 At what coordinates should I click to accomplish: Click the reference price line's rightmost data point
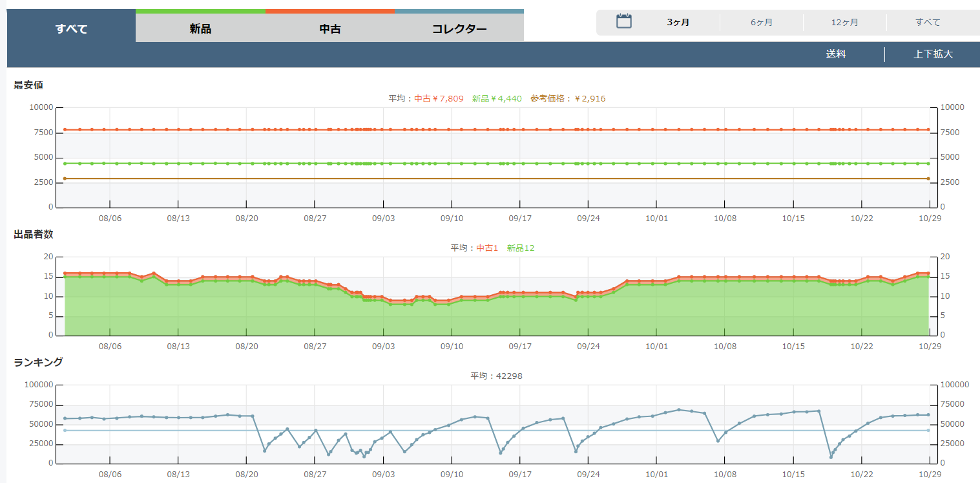[x=928, y=178]
